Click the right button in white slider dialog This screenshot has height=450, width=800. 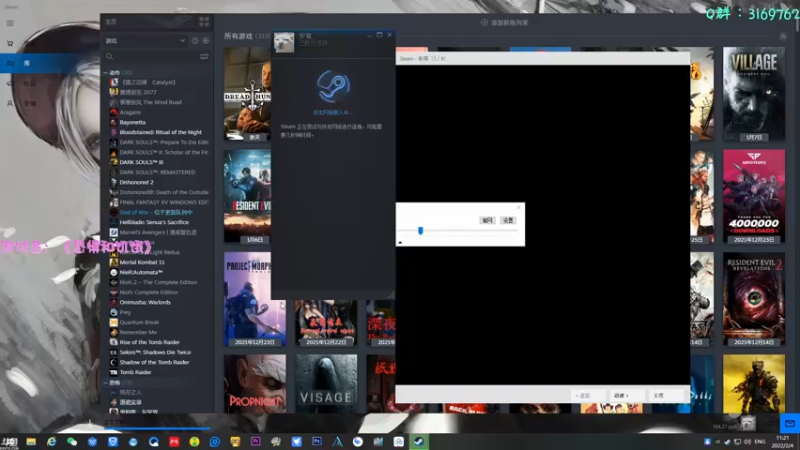coord(508,220)
